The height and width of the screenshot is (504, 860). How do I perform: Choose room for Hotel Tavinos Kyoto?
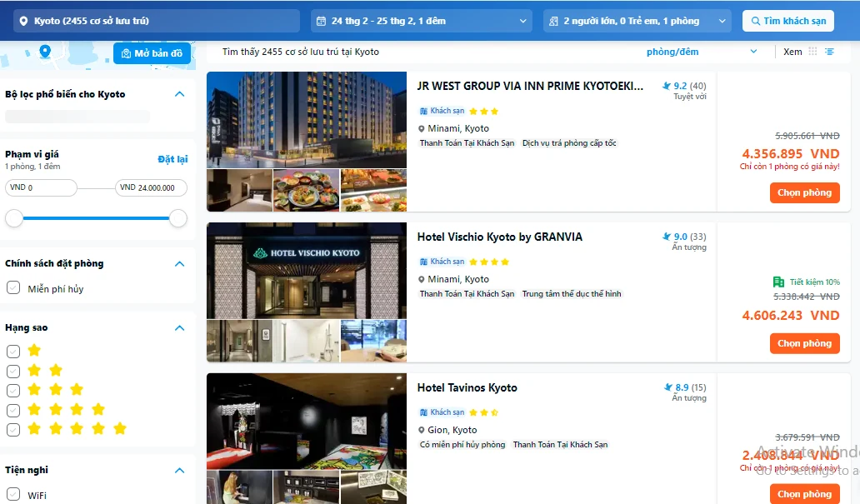(805, 493)
